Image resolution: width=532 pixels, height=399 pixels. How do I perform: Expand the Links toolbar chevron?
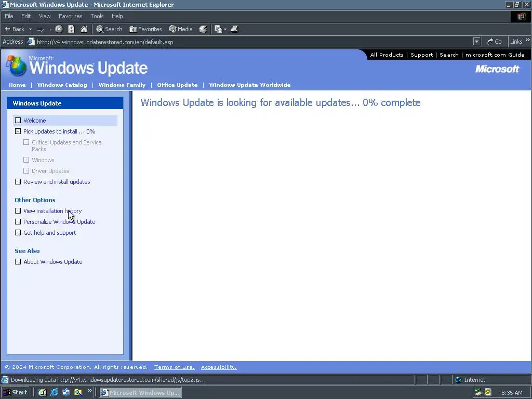(528, 40)
